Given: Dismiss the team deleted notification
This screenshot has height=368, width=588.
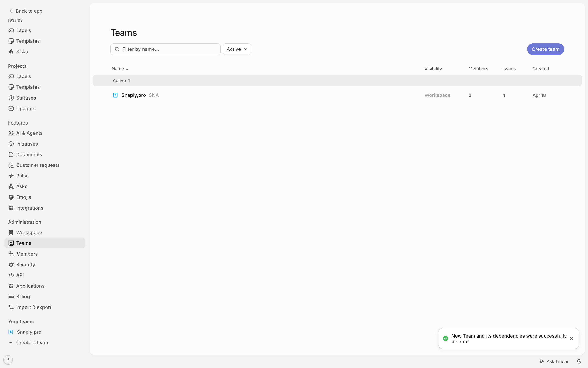Looking at the screenshot, I should pos(571,339).
